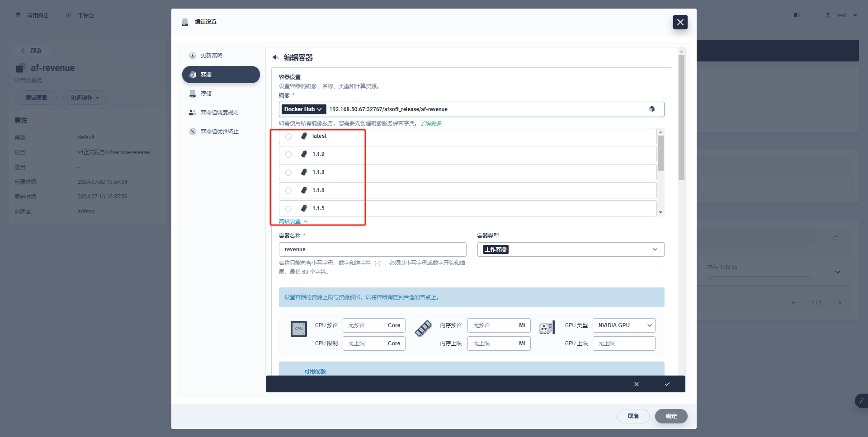Open the 更新策略 tab

pos(221,56)
